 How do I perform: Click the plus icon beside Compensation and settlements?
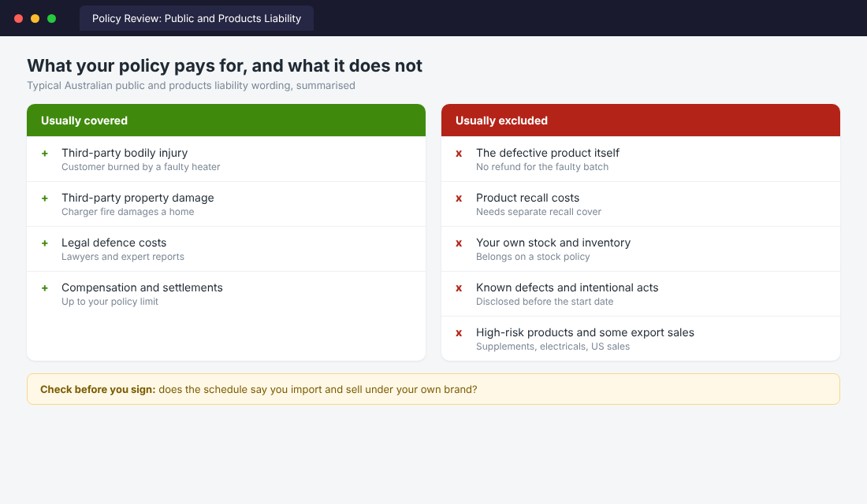click(45, 288)
